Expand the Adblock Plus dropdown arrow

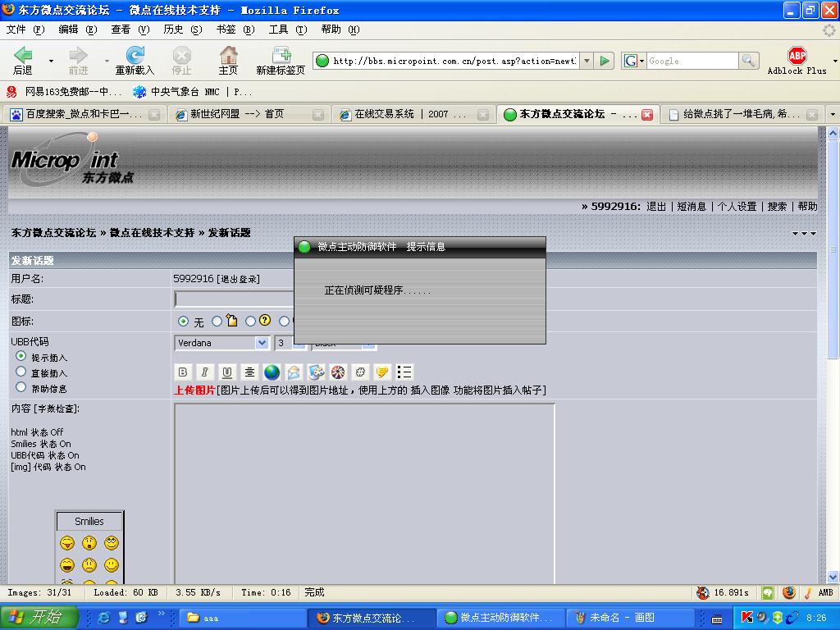[835, 61]
